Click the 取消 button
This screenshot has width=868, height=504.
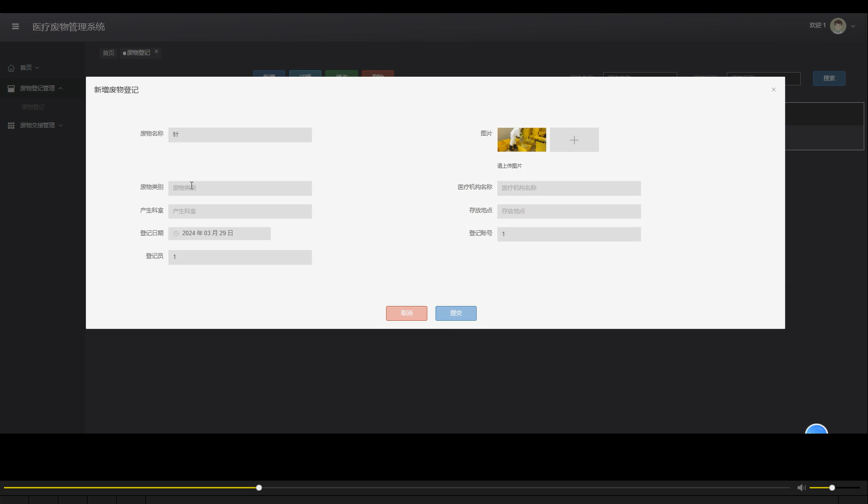coord(407,313)
